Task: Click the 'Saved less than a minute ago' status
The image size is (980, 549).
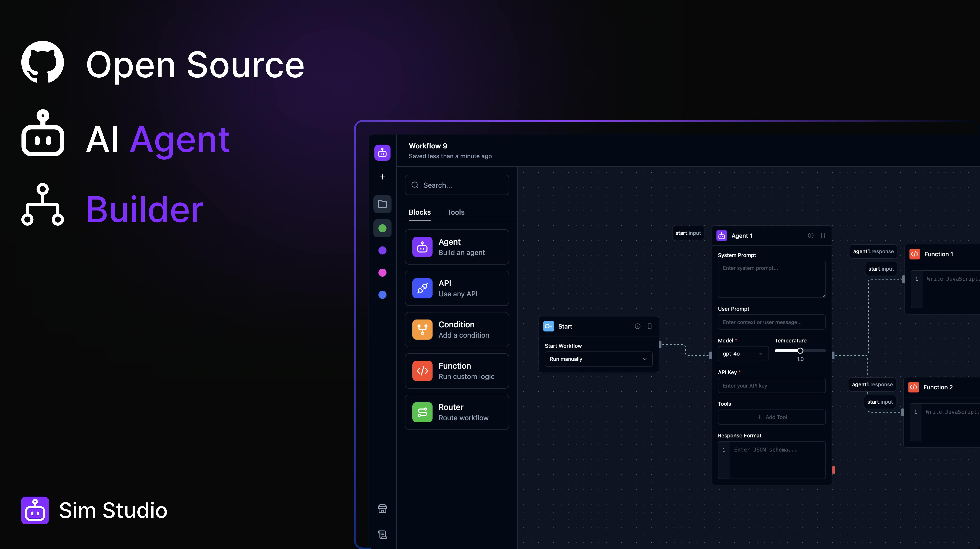Action: [x=450, y=156]
